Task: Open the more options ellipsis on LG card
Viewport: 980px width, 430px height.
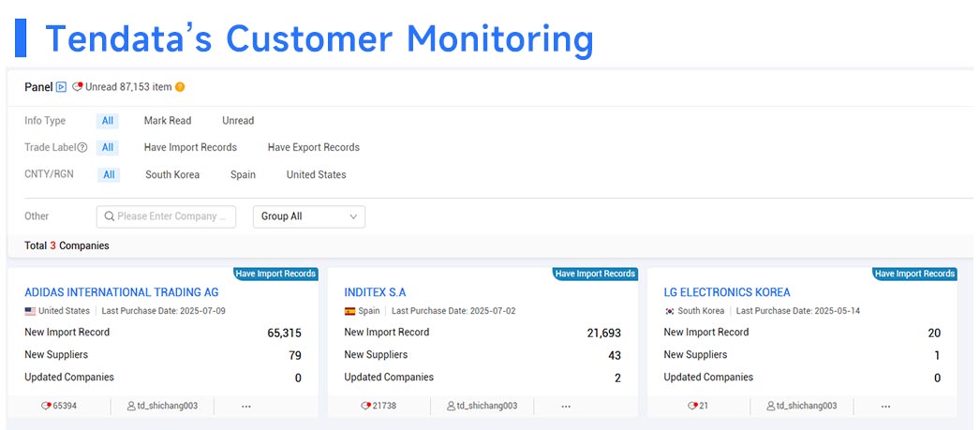Action: [x=885, y=407]
